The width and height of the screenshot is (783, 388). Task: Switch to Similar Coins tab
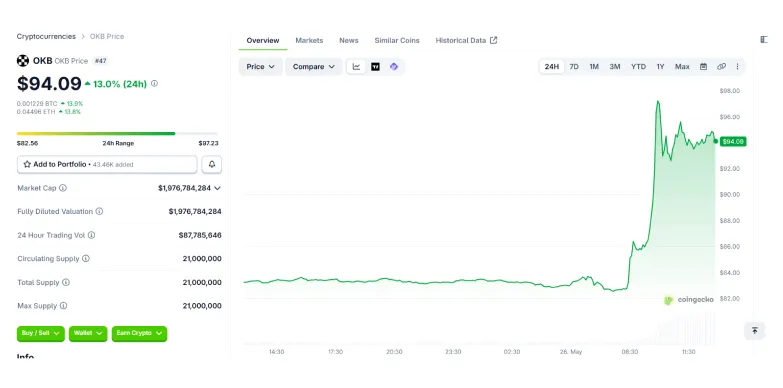pyautogui.click(x=397, y=40)
